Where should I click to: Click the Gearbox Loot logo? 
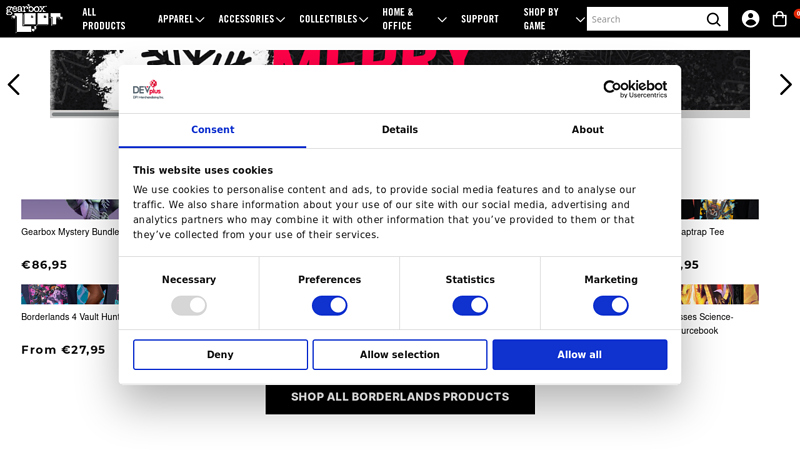pos(34,18)
